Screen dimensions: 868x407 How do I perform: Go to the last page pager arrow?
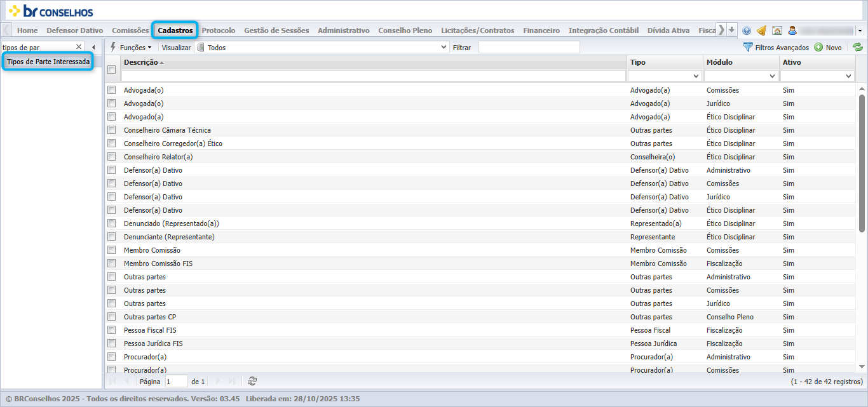click(232, 381)
